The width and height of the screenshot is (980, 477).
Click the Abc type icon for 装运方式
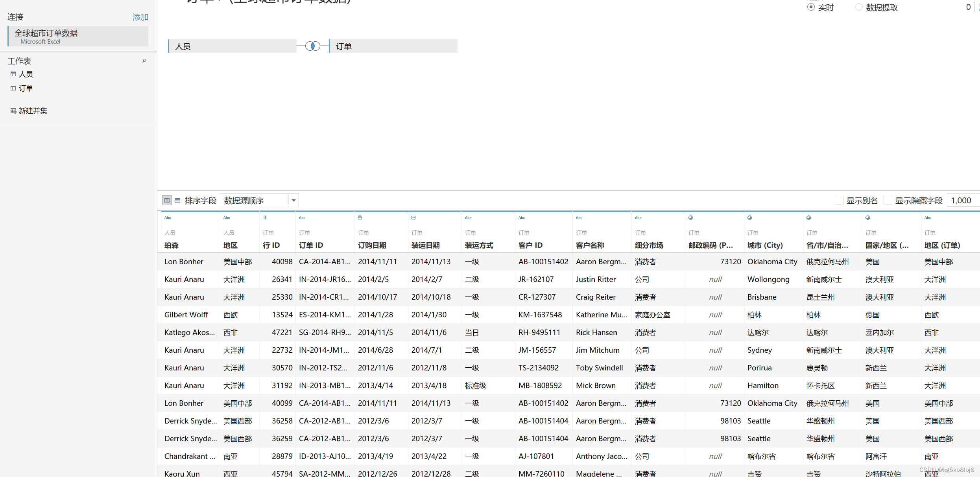tap(468, 217)
